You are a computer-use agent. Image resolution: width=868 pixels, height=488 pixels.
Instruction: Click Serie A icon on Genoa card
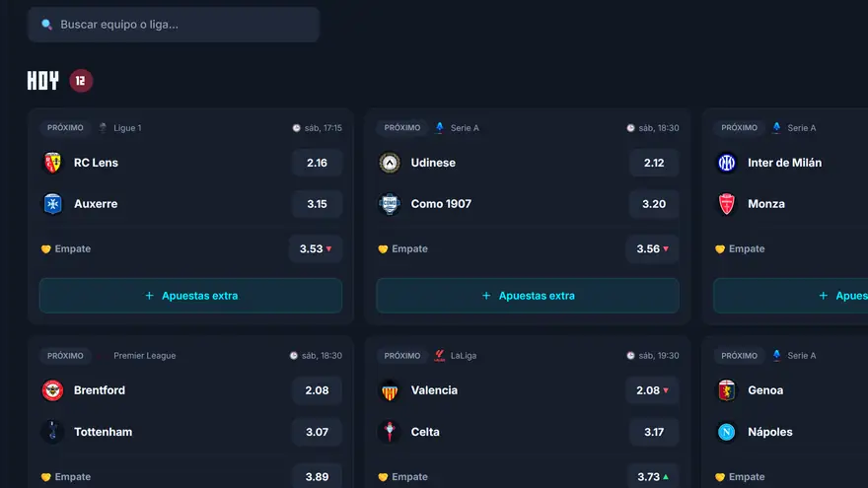(776, 355)
